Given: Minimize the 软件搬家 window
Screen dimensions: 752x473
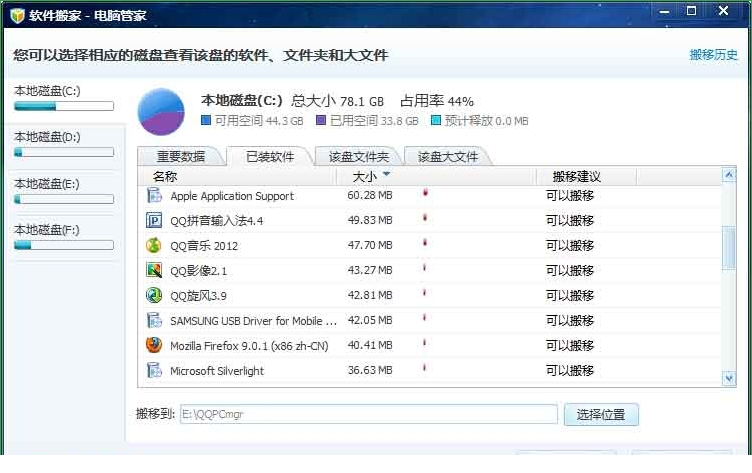Looking at the screenshot, I should coord(664,11).
